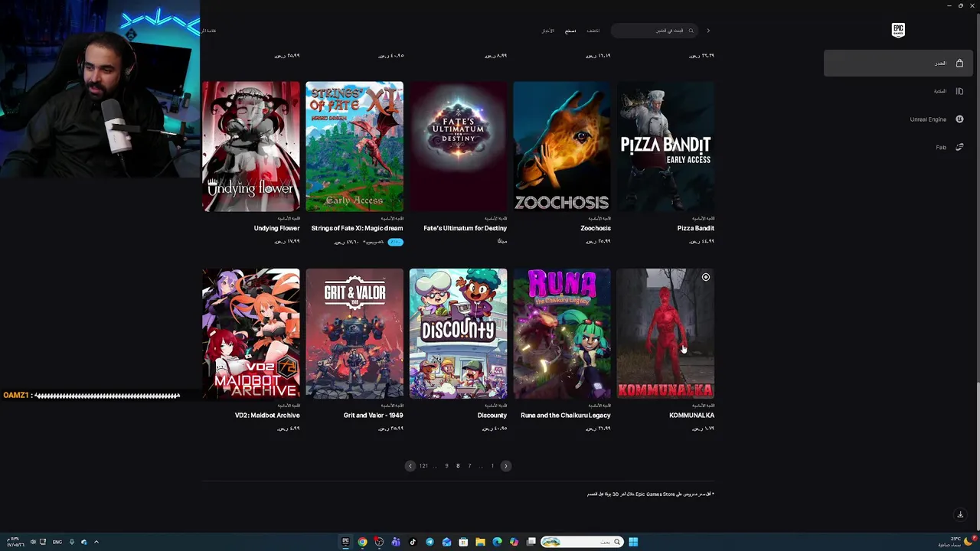Viewport: 980px width, 551px height.
Task: Add KOMMUNALKA to wishlist via plus icon
Action: click(706, 277)
